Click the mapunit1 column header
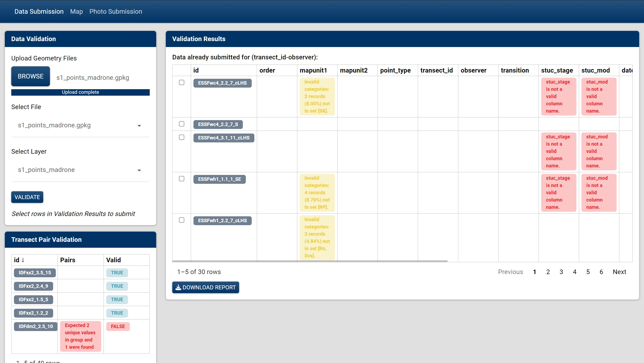 pos(313,70)
